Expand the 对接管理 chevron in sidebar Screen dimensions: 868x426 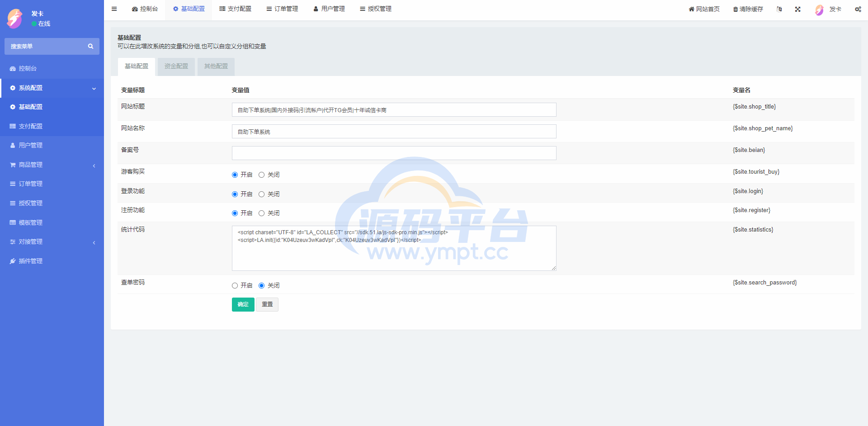click(94, 242)
